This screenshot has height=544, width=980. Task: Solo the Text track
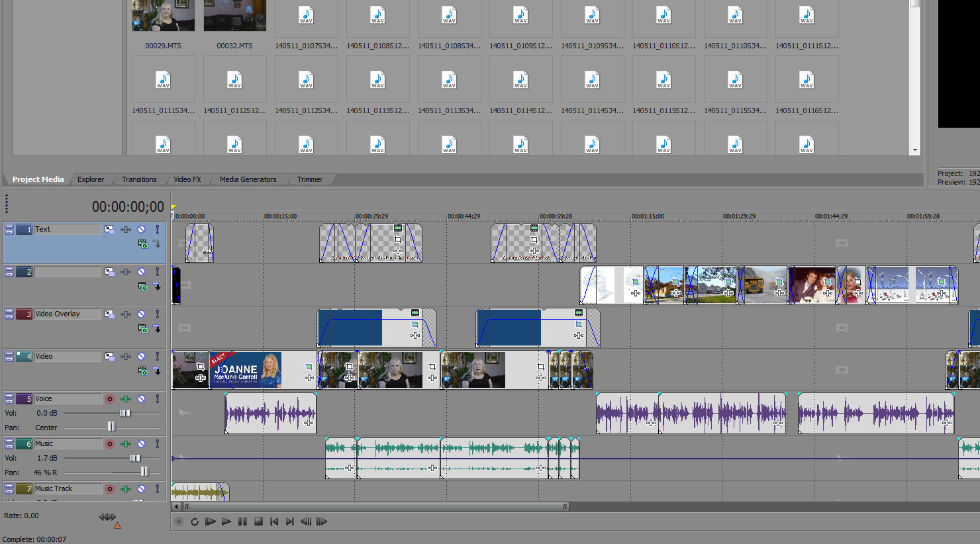[x=157, y=230]
